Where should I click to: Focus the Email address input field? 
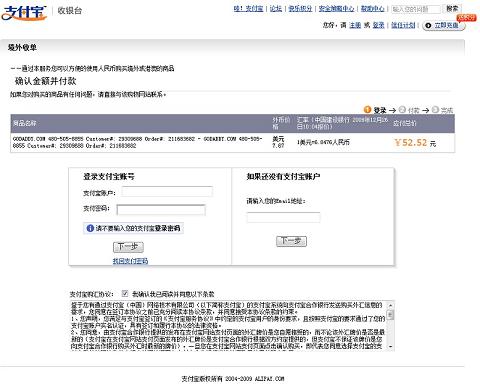[283, 217]
